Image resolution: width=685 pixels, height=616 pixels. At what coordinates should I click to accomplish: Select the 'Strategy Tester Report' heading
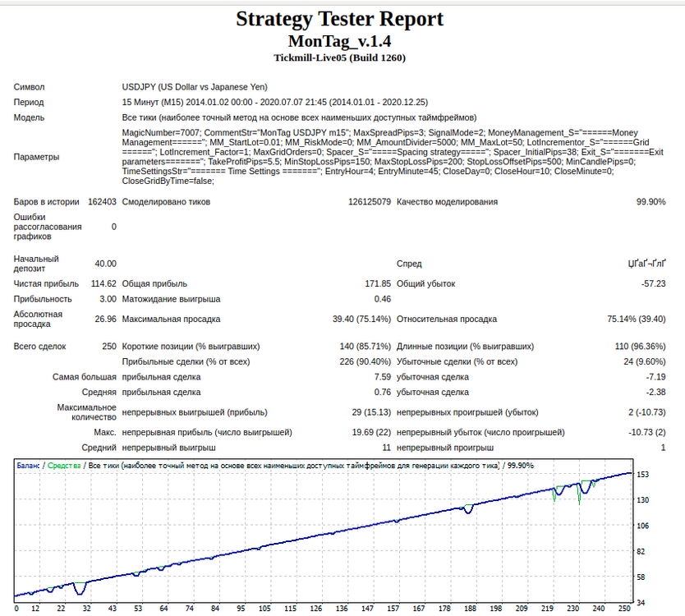coord(339,20)
